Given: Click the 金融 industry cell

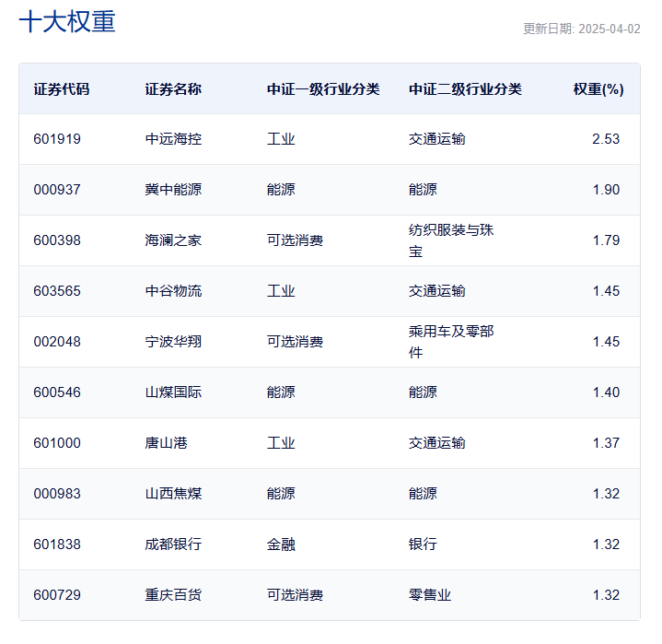Looking at the screenshot, I should (281, 544).
